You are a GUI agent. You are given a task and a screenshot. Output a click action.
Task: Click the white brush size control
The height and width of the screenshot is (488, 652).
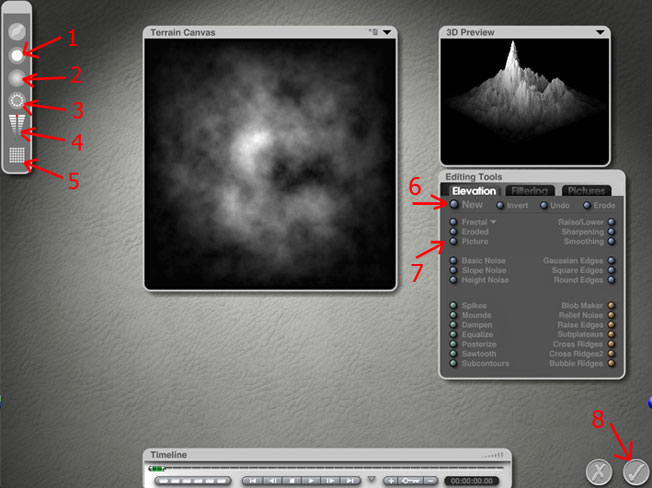tap(17, 55)
